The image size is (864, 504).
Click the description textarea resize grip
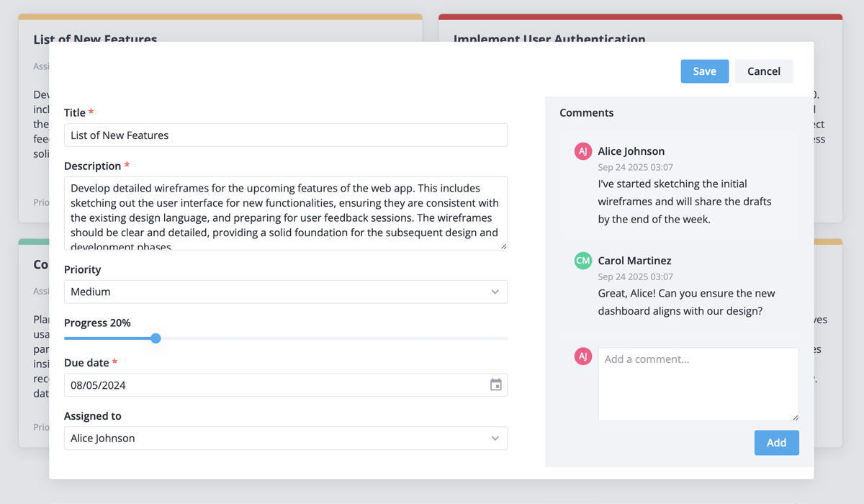tap(503, 246)
